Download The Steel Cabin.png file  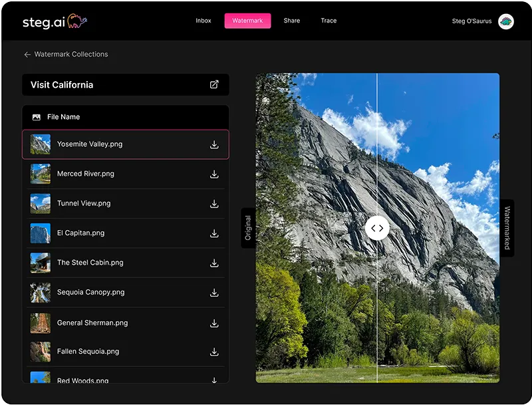click(x=214, y=263)
